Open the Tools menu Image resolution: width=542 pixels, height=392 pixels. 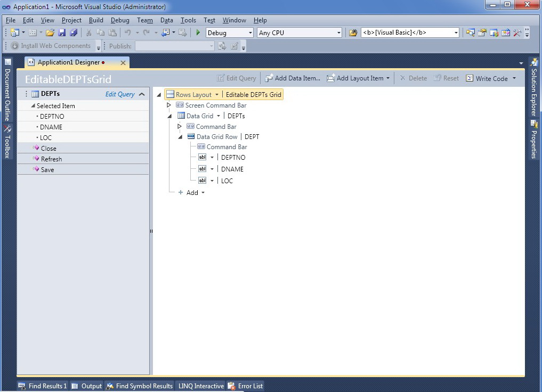pos(188,20)
